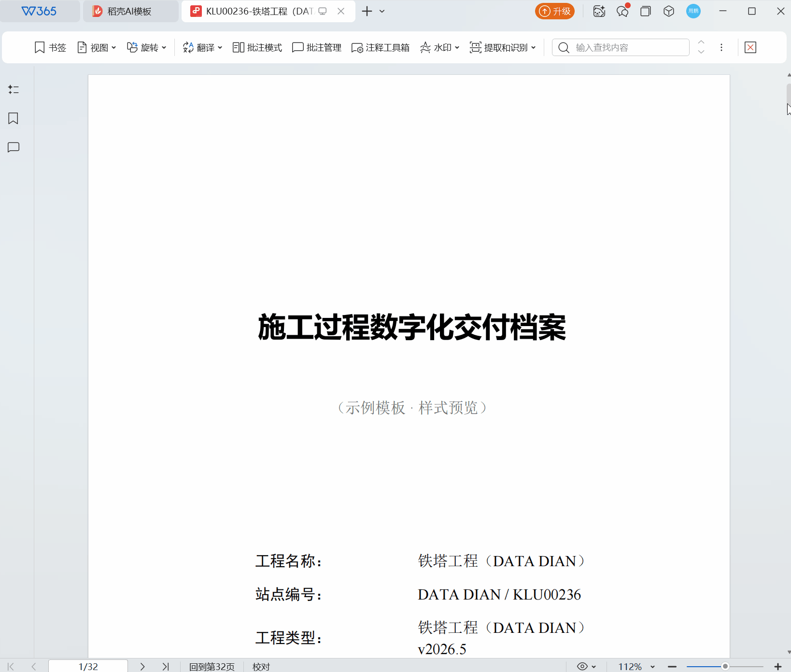This screenshot has width=791, height=672.
Task: Go to the previous page
Action: point(34,666)
